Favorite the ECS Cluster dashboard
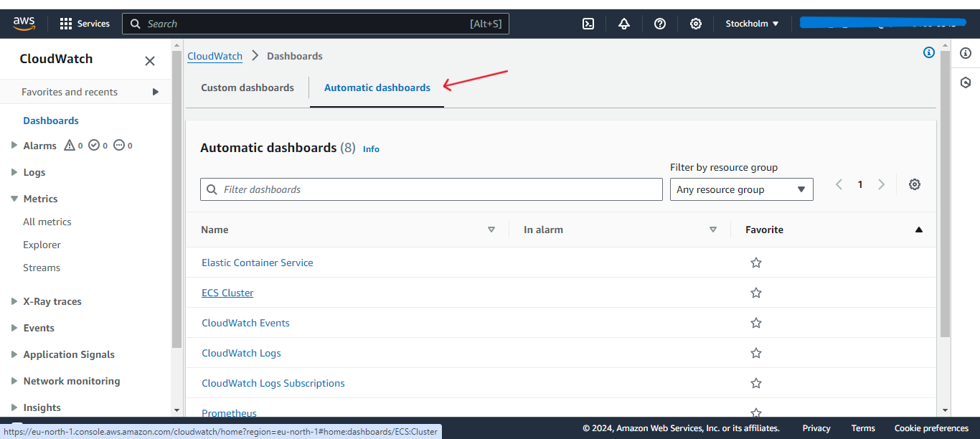 pyautogui.click(x=755, y=293)
